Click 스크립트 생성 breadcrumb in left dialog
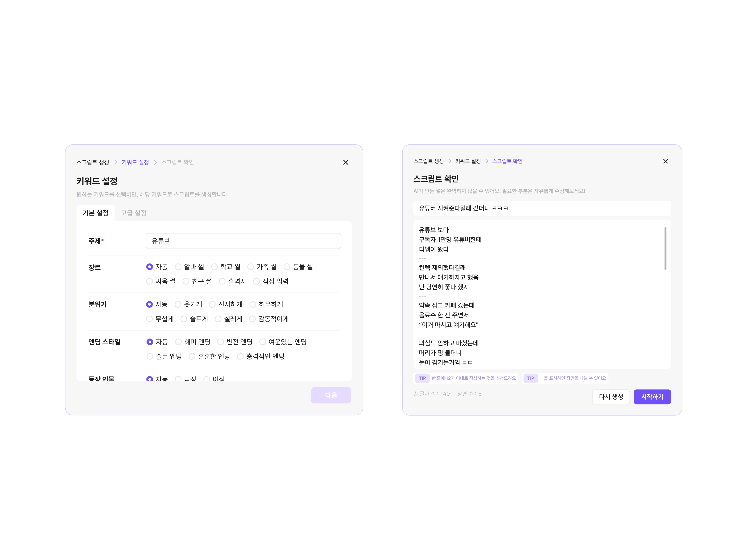 (x=93, y=162)
